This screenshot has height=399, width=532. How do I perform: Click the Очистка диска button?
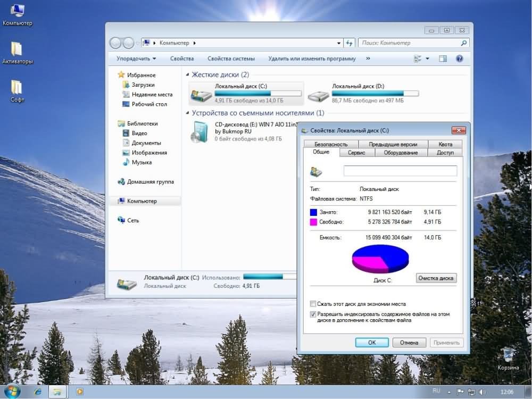tap(436, 278)
